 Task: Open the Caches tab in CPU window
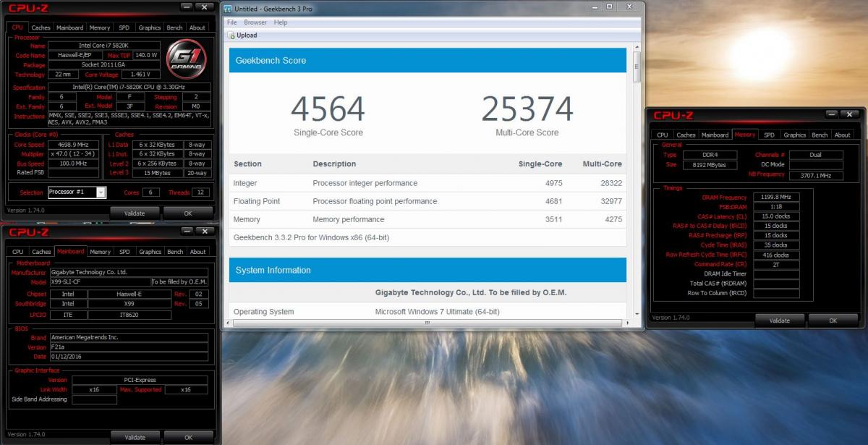pos(41,27)
